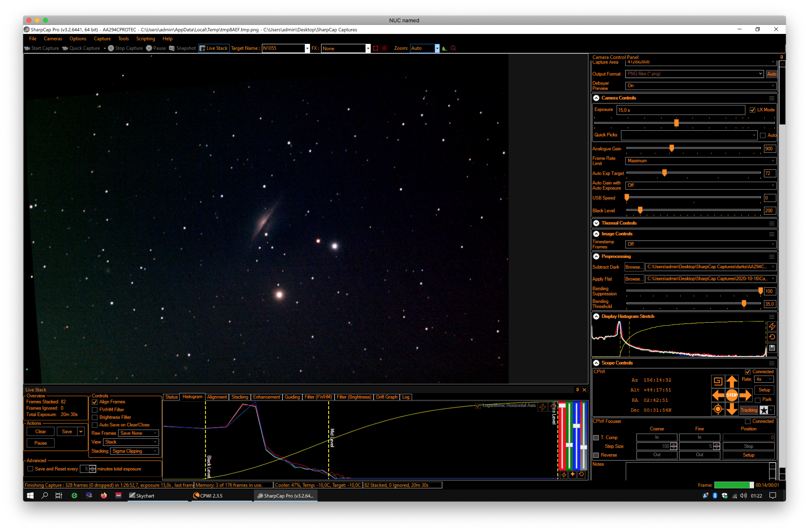Click the Auto button beside Output Format
Image resolution: width=809 pixels, height=532 pixels.
tap(771, 74)
